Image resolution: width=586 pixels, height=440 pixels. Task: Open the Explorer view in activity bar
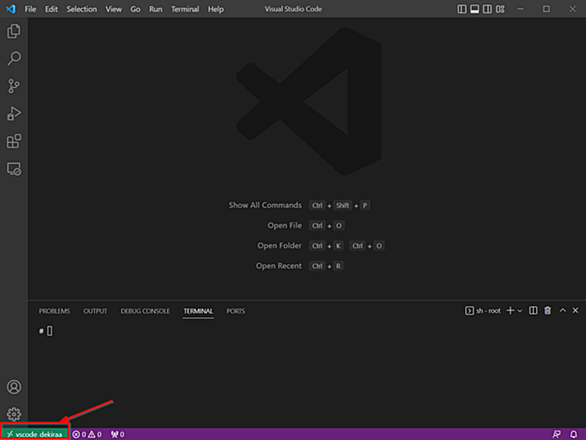pyautogui.click(x=14, y=31)
